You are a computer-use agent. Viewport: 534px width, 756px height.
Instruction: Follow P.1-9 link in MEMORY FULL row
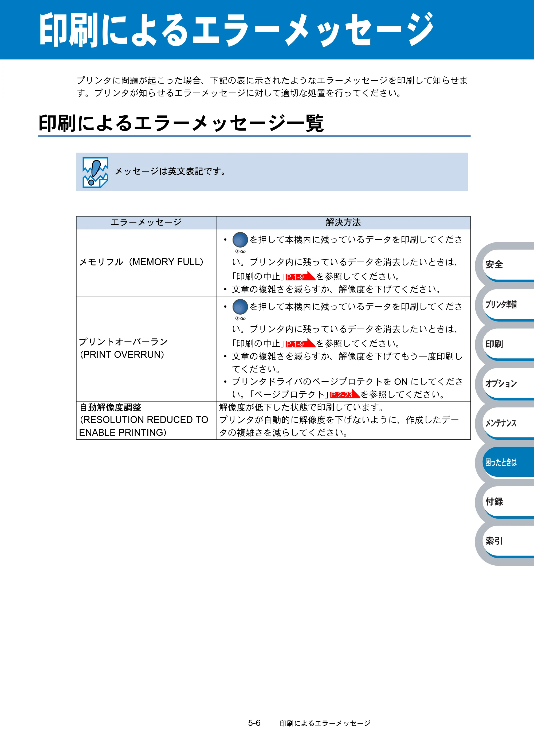300,276
